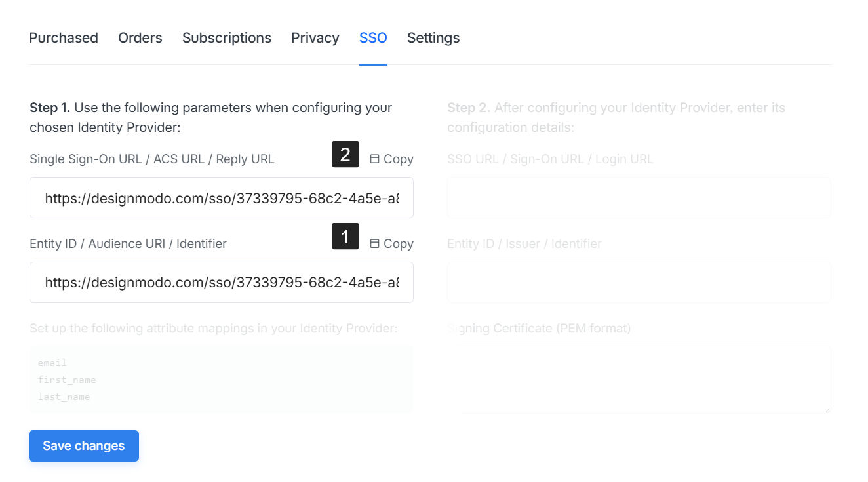This screenshot has height=482, width=868.
Task: Select the SSO tab
Action: (x=373, y=38)
